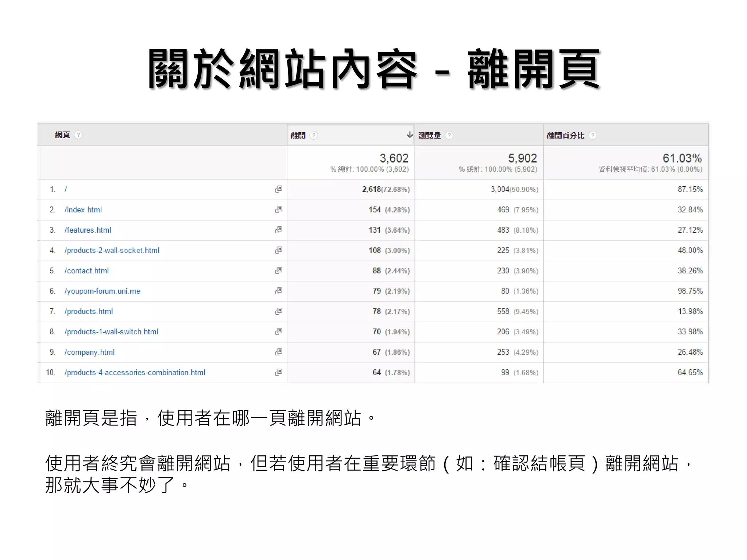Click pageviews value 469 (7.95%)
Image resolution: width=747 pixels, height=560 pixels.
[x=518, y=210]
